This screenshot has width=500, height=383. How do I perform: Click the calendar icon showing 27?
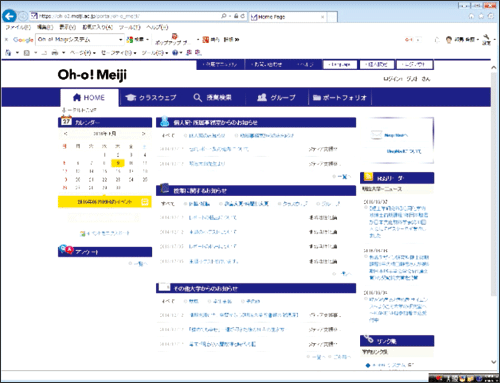tap(66, 120)
